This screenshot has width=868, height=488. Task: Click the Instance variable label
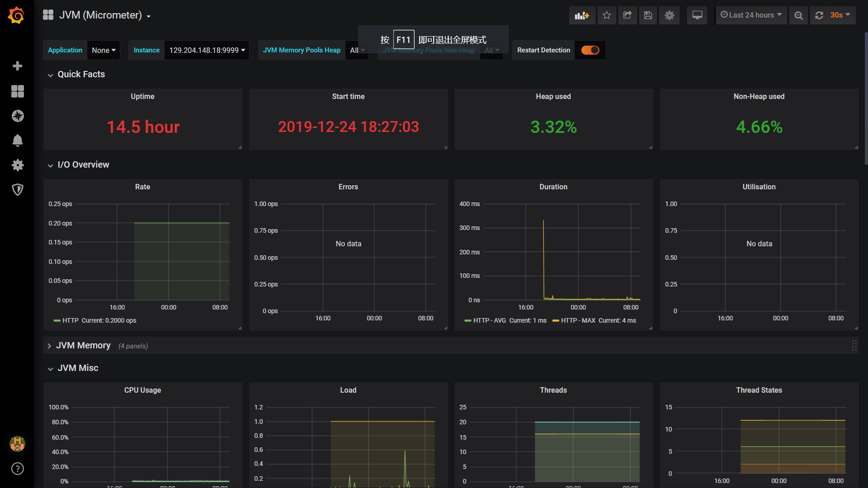click(x=146, y=50)
